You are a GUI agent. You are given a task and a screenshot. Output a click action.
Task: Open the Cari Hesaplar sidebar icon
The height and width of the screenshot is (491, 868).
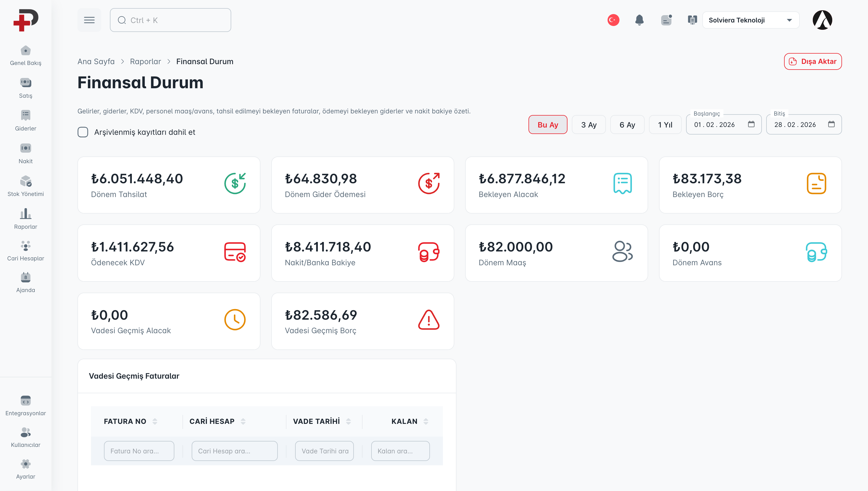click(26, 245)
